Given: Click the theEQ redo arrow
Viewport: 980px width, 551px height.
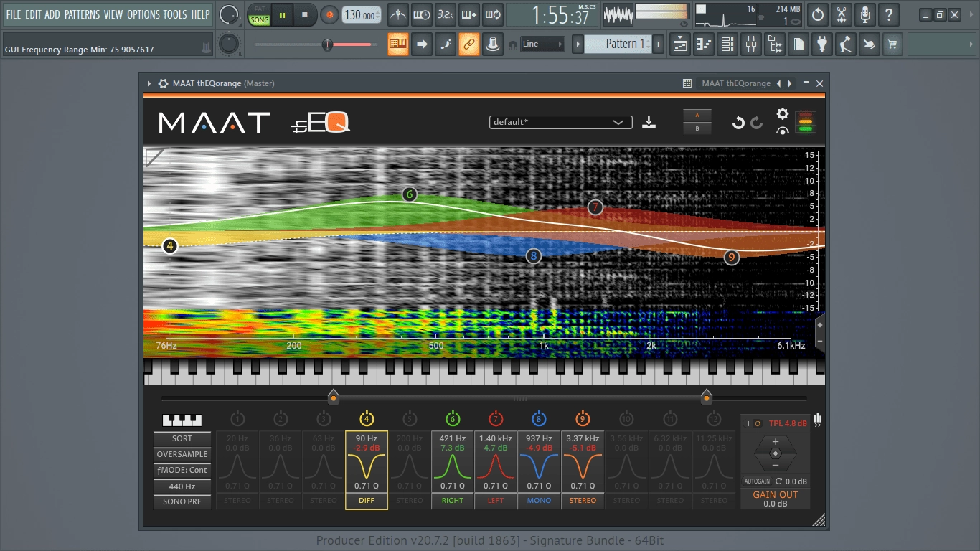Looking at the screenshot, I should coord(756,123).
